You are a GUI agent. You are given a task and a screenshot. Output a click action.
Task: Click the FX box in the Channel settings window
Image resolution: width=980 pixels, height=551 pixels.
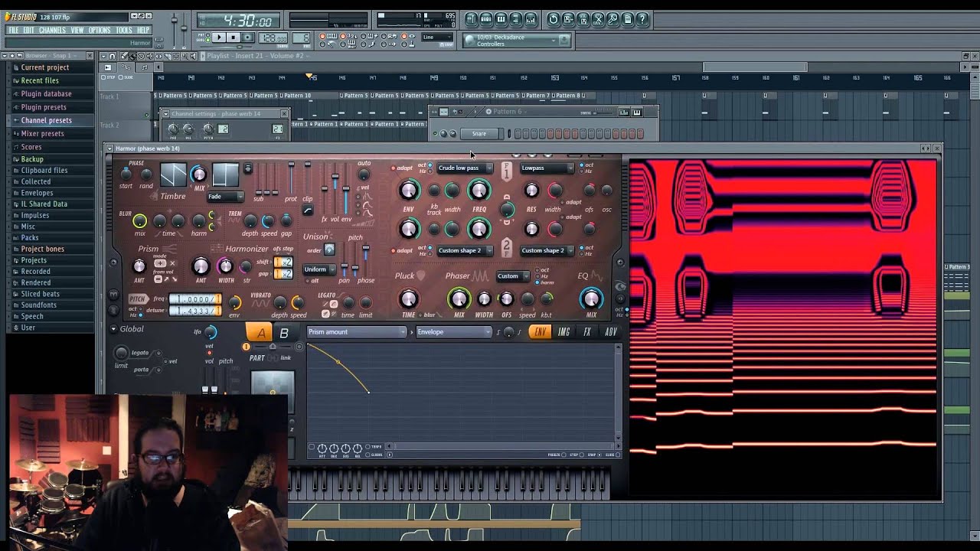coord(277,129)
